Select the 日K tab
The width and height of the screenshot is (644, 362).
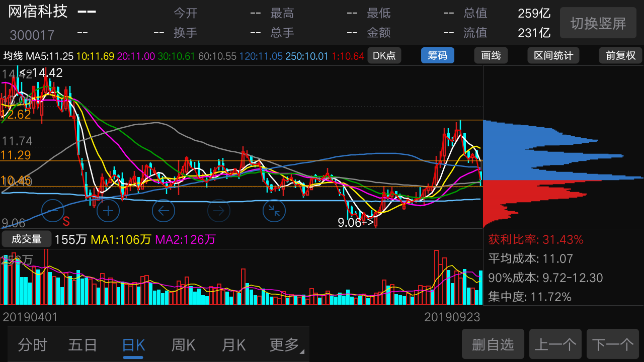click(133, 345)
